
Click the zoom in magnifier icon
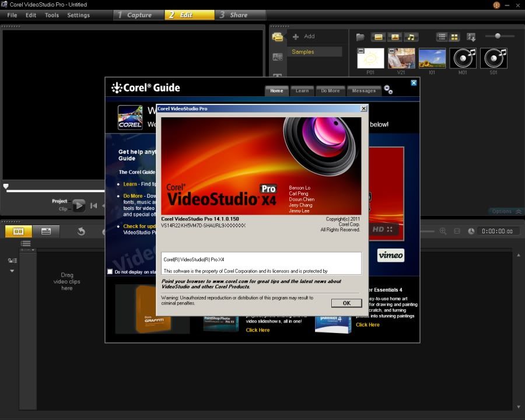[x=443, y=231]
